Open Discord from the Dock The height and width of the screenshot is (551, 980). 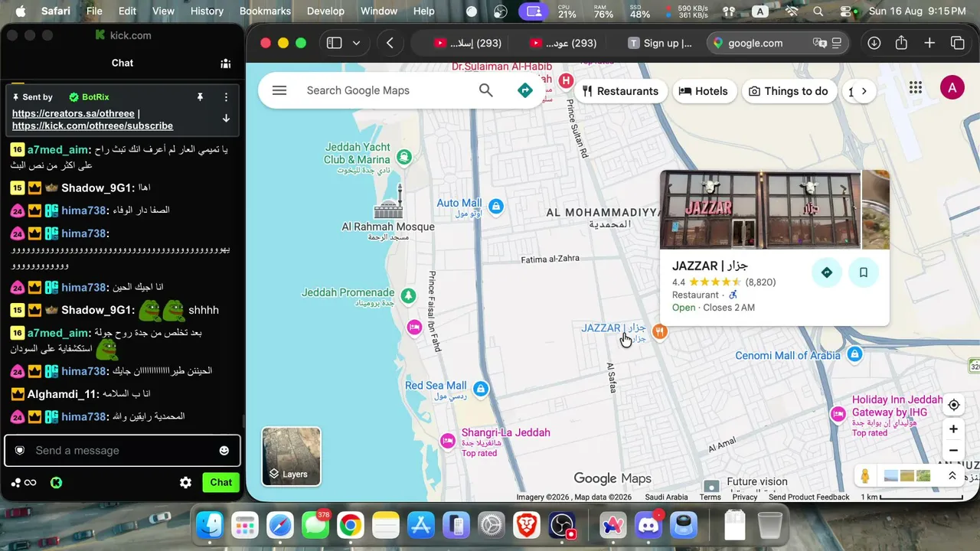click(x=648, y=526)
